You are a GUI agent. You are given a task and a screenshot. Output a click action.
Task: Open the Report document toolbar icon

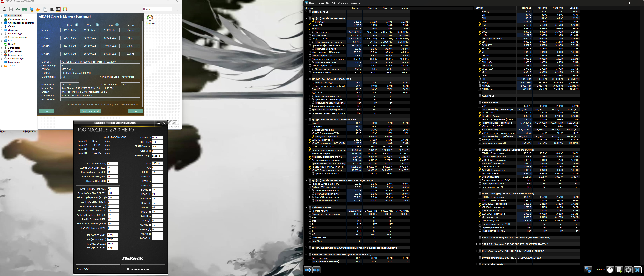click(x=11, y=9)
